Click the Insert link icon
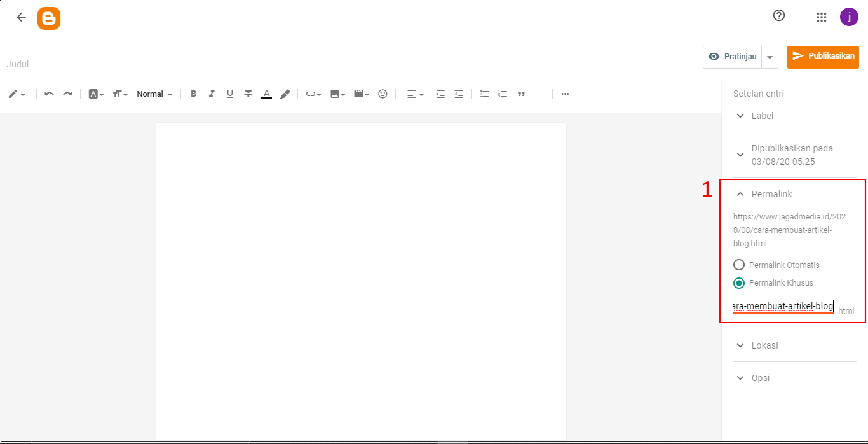Screen dimensions: 868x444 (310, 94)
